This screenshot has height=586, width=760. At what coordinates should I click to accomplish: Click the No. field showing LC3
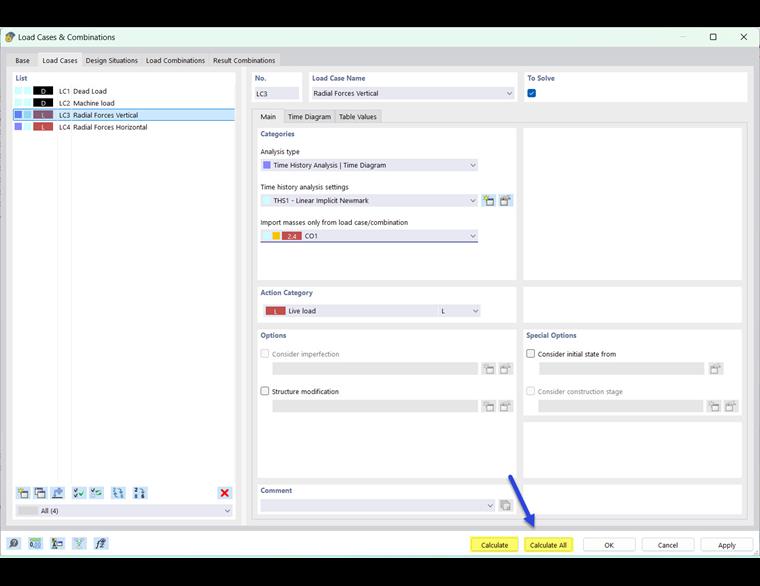(277, 93)
